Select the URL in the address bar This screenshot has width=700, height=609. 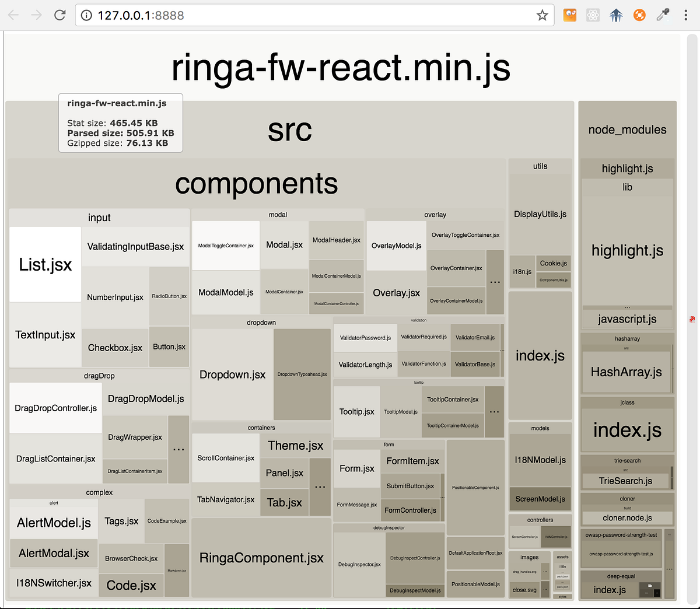[x=233, y=15]
